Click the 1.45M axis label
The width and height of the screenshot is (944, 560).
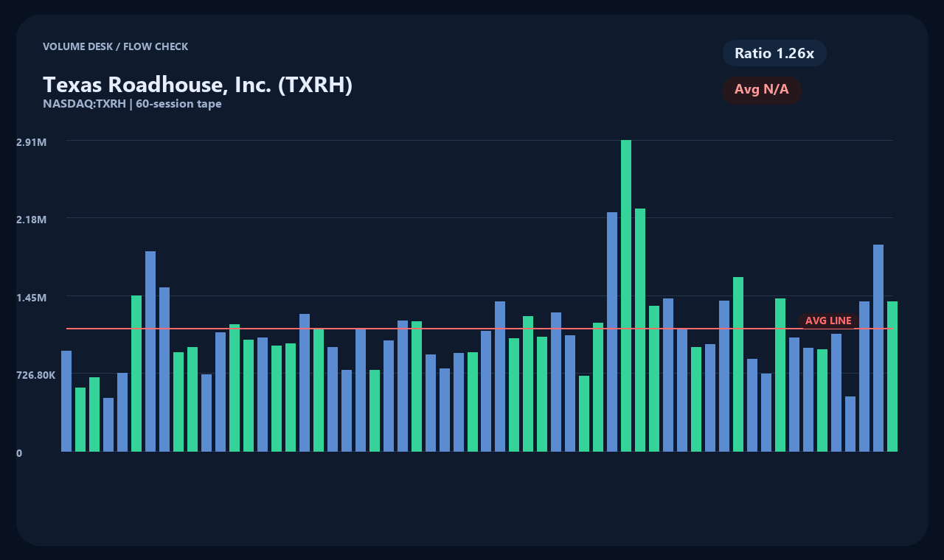32,298
